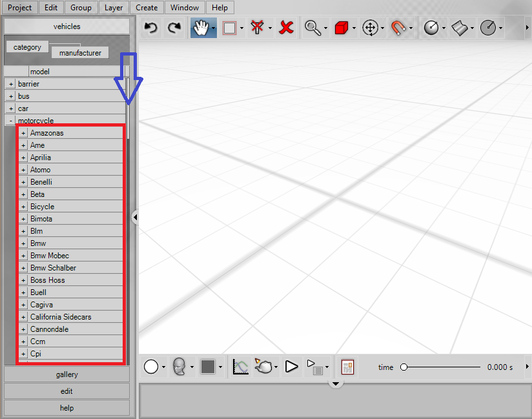
Task: Expand the Aprilia manufacturer node
Action: click(x=23, y=158)
